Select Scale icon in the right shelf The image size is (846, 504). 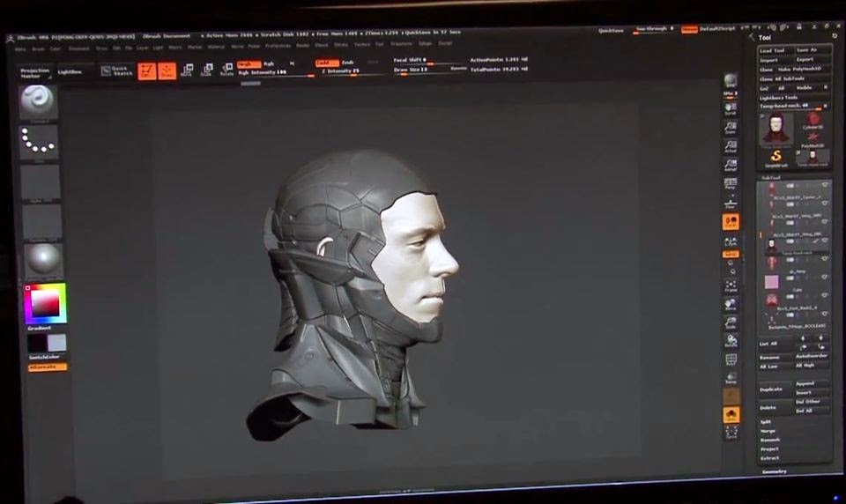coord(731,323)
